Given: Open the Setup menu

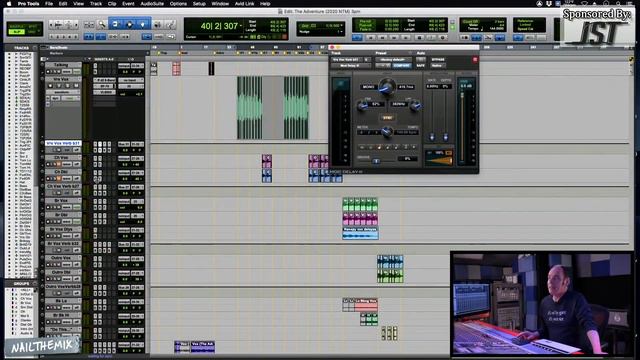Looking at the screenshot, I should coord(199,4).
